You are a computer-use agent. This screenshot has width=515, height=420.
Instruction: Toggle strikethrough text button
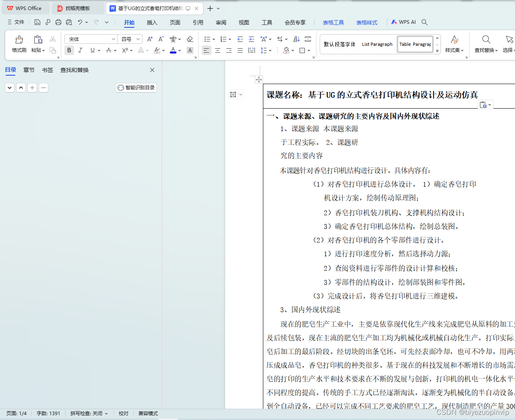point(109,50)
